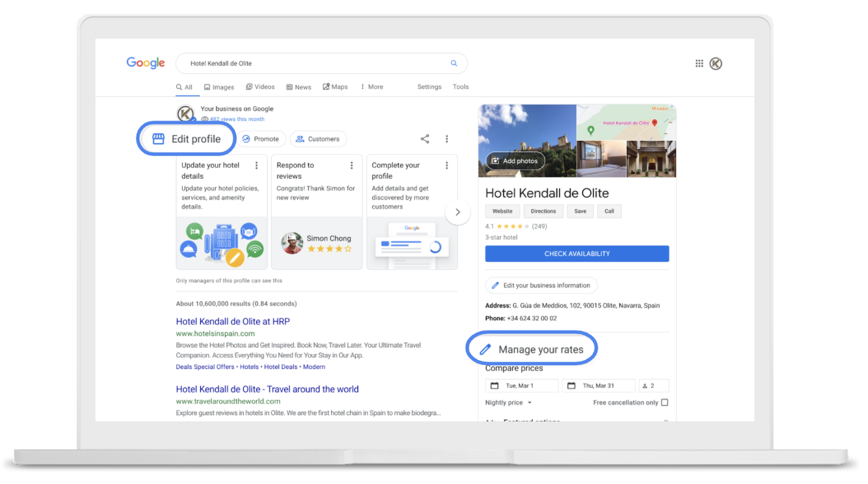Open check-out date Thu, Mar 31

[598, 385]
